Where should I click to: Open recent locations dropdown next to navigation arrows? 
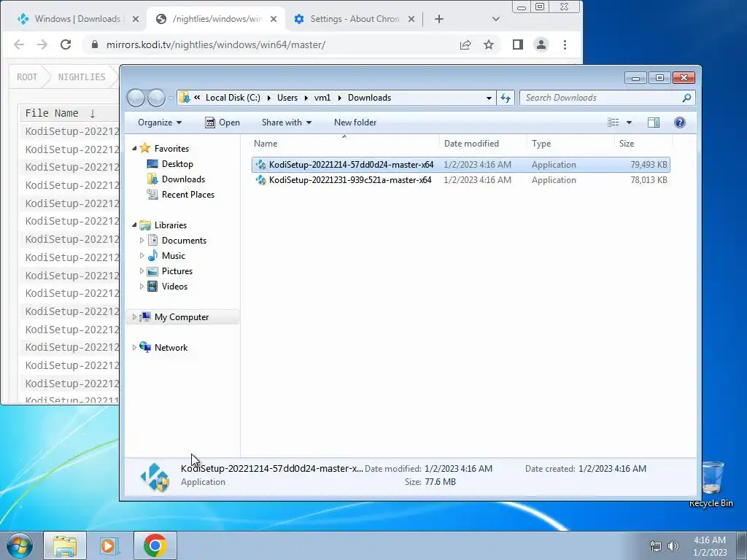(x=171, y=98)
